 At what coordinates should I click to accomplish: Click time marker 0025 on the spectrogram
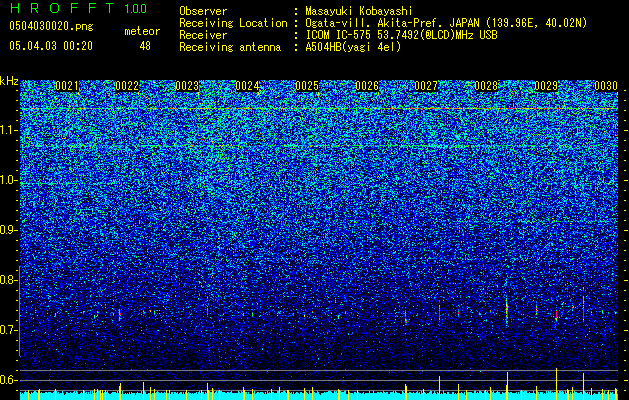pos(307,86)
